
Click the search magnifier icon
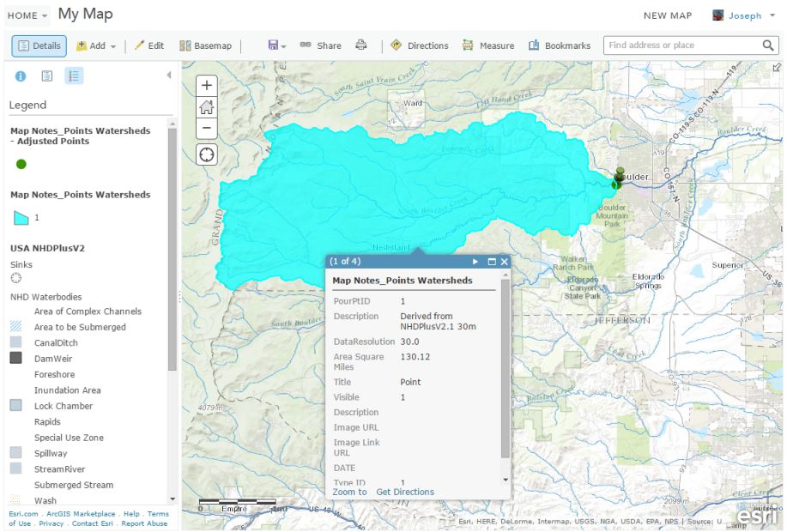tap(768, 45)
